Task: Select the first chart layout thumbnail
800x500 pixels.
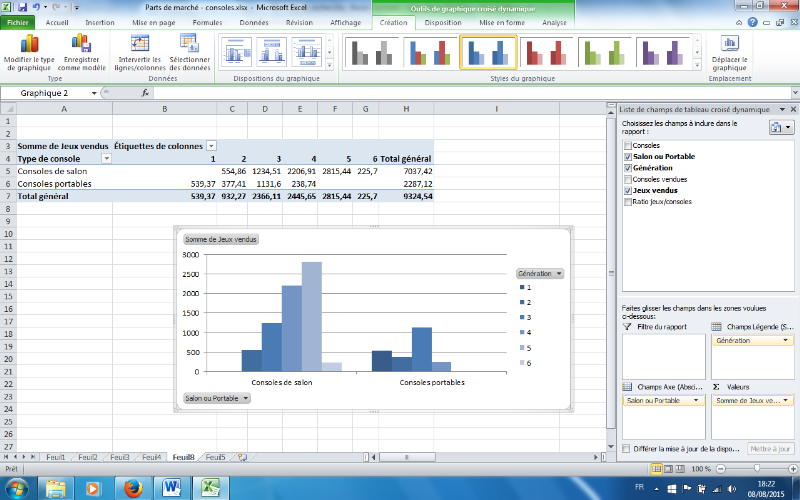Action: [237, 50]
